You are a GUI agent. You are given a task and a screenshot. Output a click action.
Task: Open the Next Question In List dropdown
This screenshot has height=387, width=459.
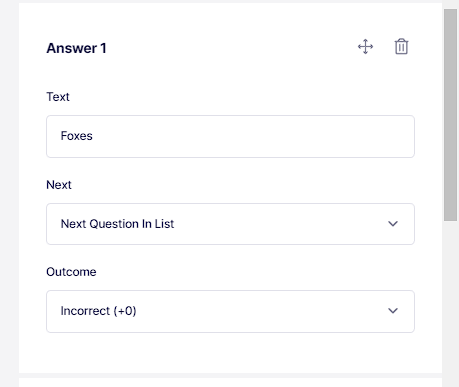point(230,224)
